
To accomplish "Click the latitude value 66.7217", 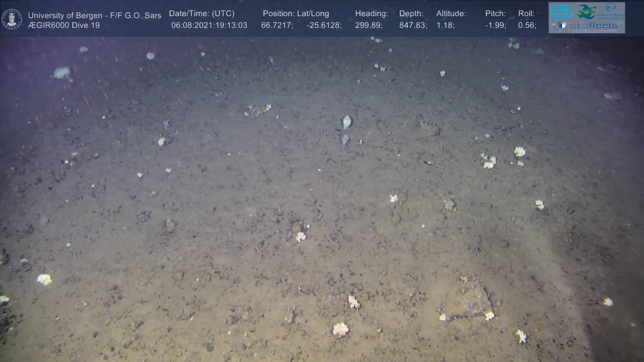I will (x=277, y=25).
